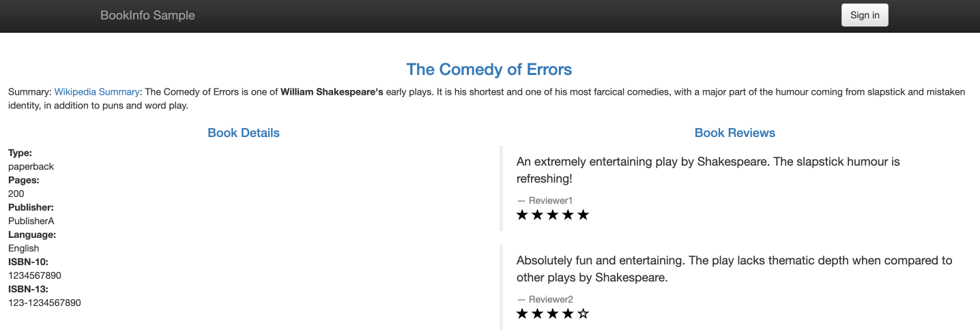980x336 pixels.
Task: Click the Book Details heading
Action: tap(244, 133)
